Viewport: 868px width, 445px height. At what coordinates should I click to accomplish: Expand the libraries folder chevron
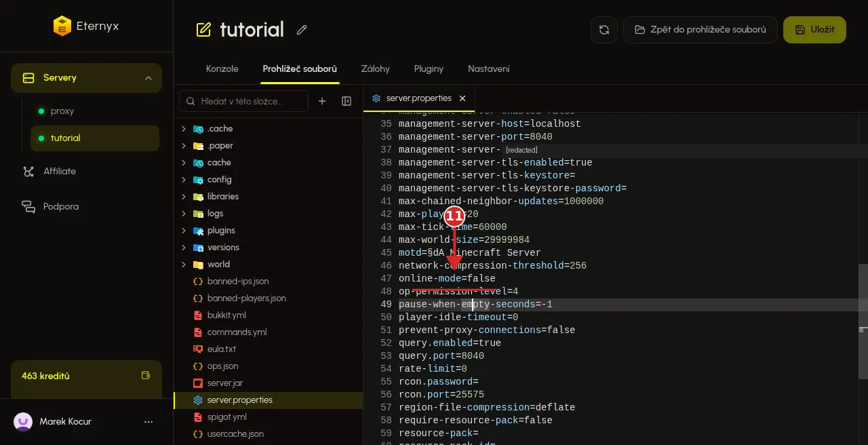point(183,197)
